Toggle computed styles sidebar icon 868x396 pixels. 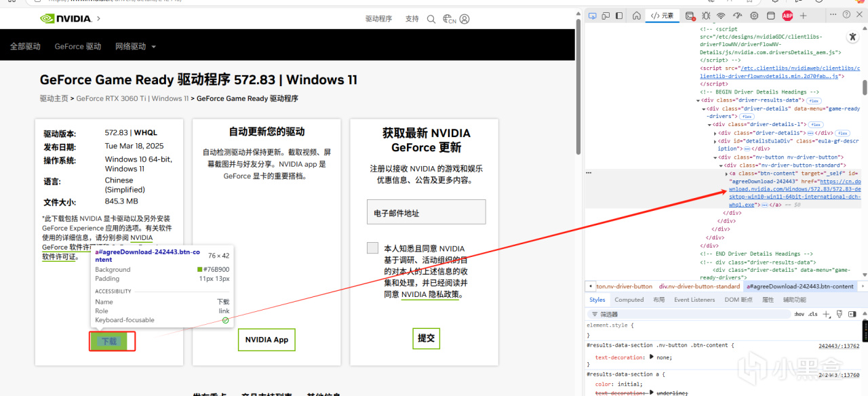pyautogui.click(x=852, y=314)
